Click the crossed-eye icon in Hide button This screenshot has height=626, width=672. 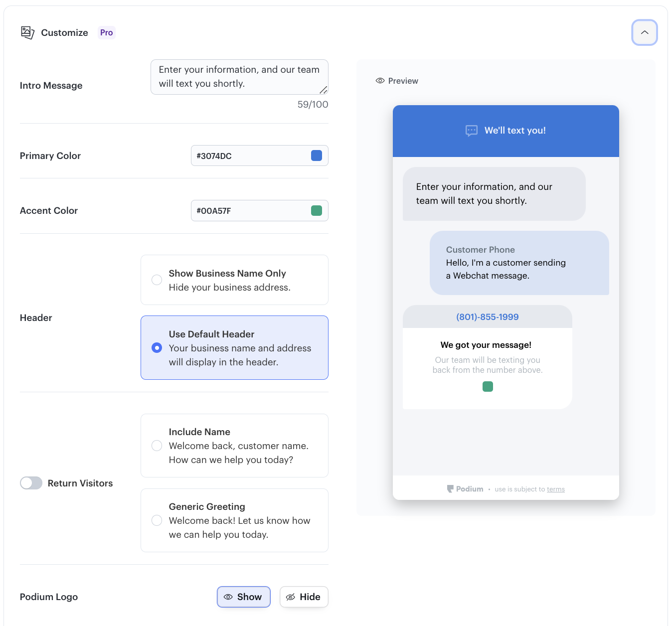[291, 597]
